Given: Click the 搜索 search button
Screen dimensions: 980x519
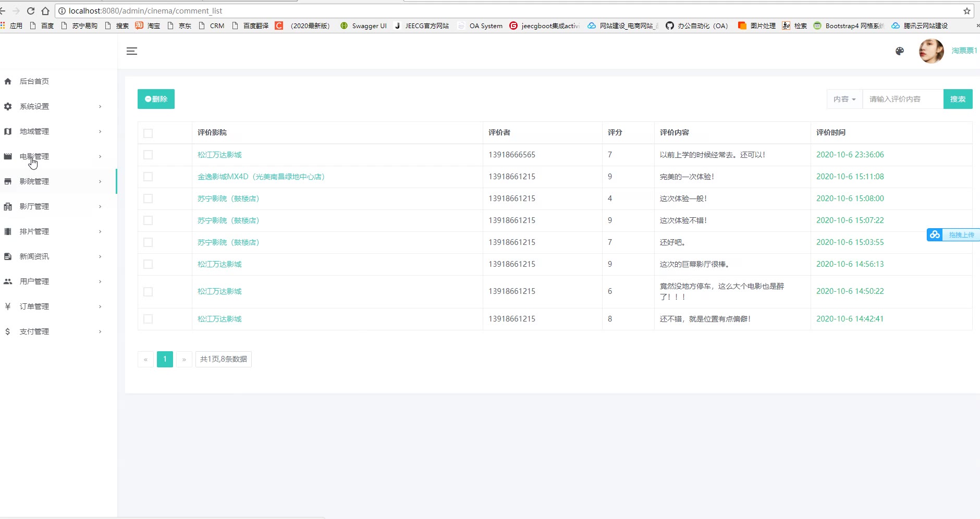Looking at the screenshot, I should pyautogui.click(x=958, y=99).
